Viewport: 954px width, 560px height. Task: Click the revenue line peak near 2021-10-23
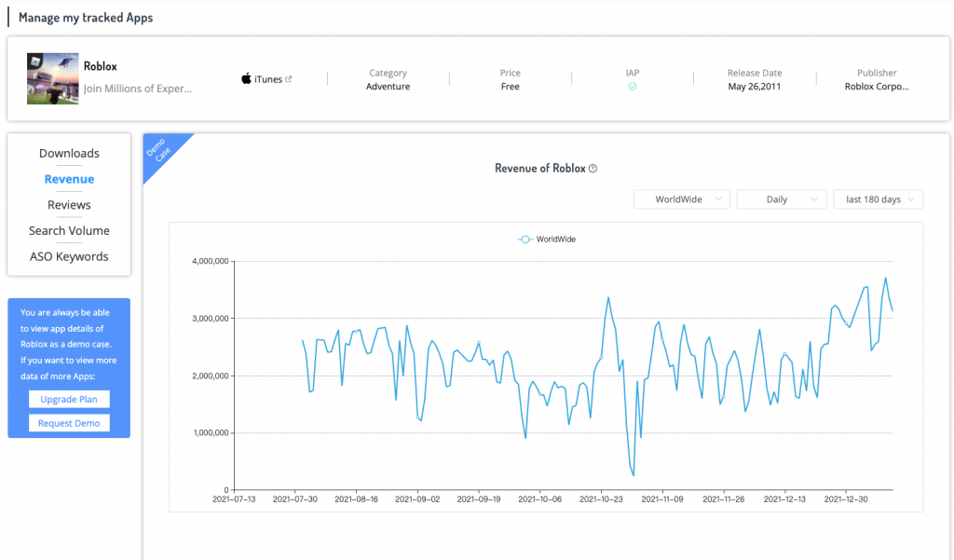(x=608, y=298)
